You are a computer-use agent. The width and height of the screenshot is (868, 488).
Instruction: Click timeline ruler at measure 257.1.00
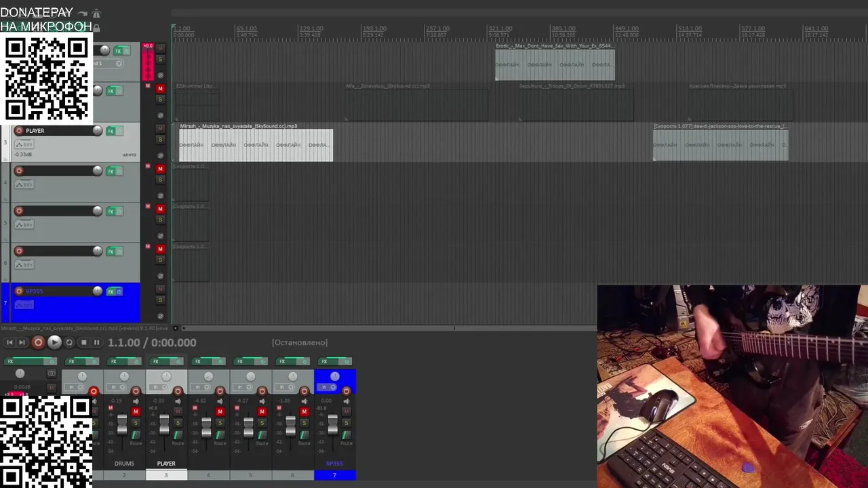[436, 29]
